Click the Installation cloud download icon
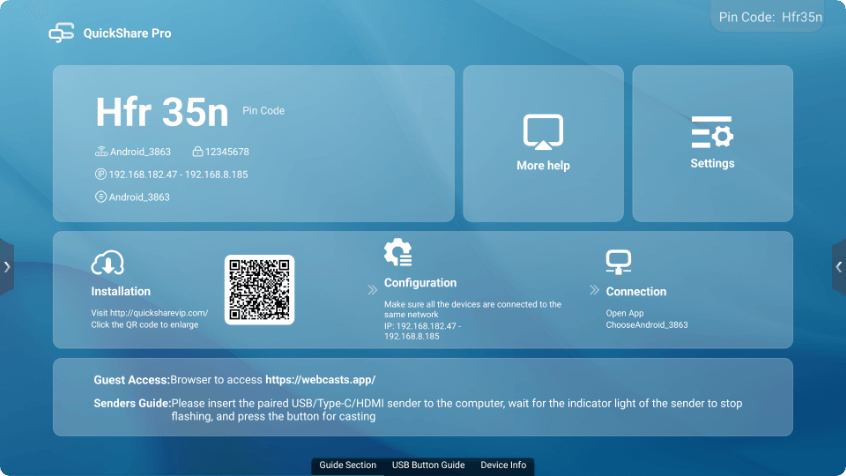This screenshot has height=476, width=846. point(108,263)
